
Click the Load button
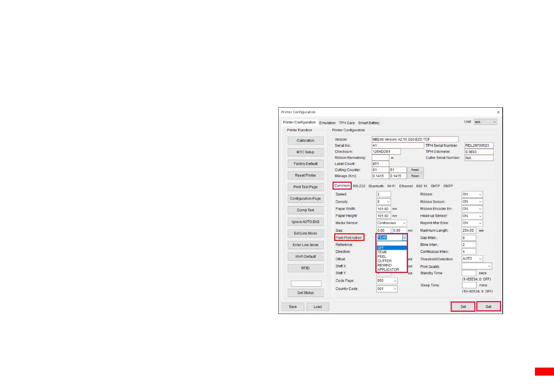(x=317, y=307)
